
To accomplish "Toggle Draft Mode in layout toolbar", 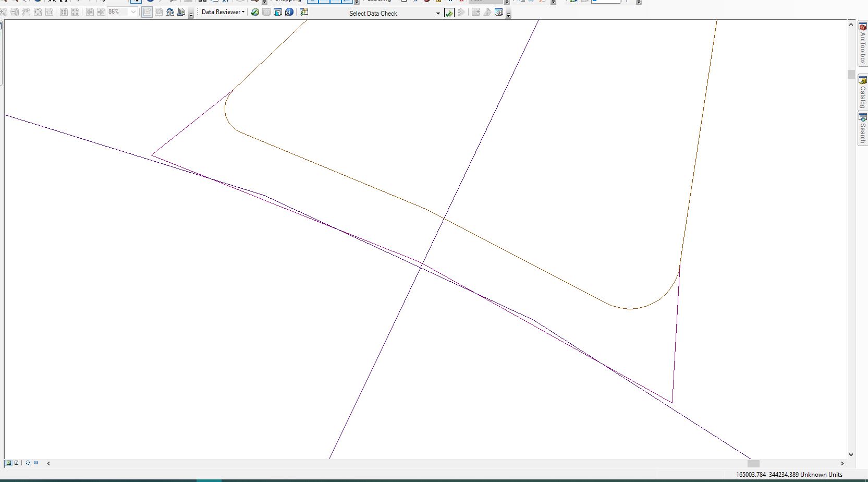I will [x=147, y=11].
